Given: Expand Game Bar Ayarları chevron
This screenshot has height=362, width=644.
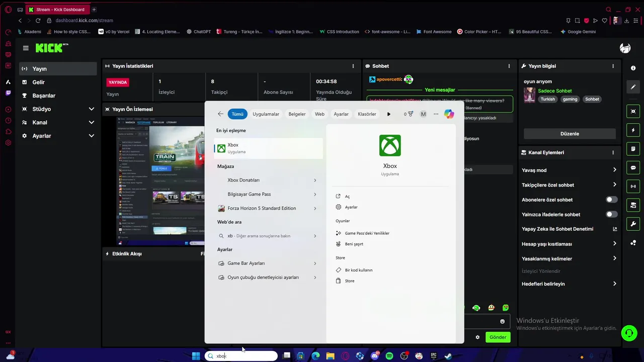Looking at the screenshot, I should coord(315,263).
